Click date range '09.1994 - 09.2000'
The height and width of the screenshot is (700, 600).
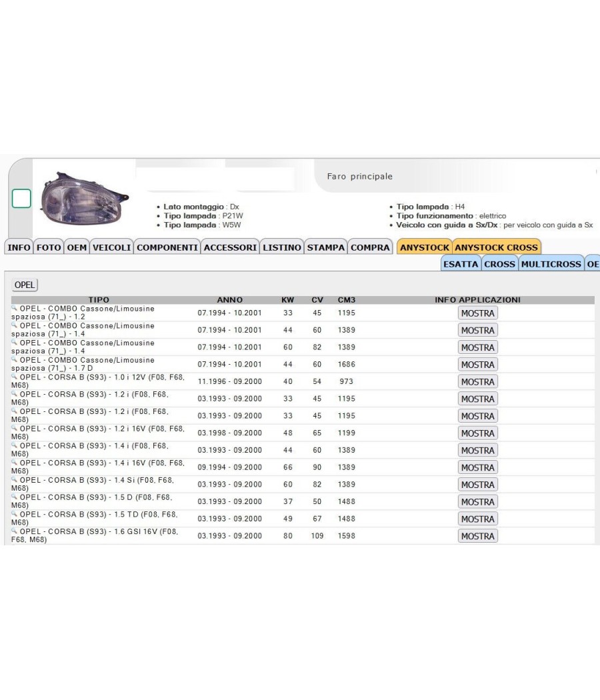[230, 467]
